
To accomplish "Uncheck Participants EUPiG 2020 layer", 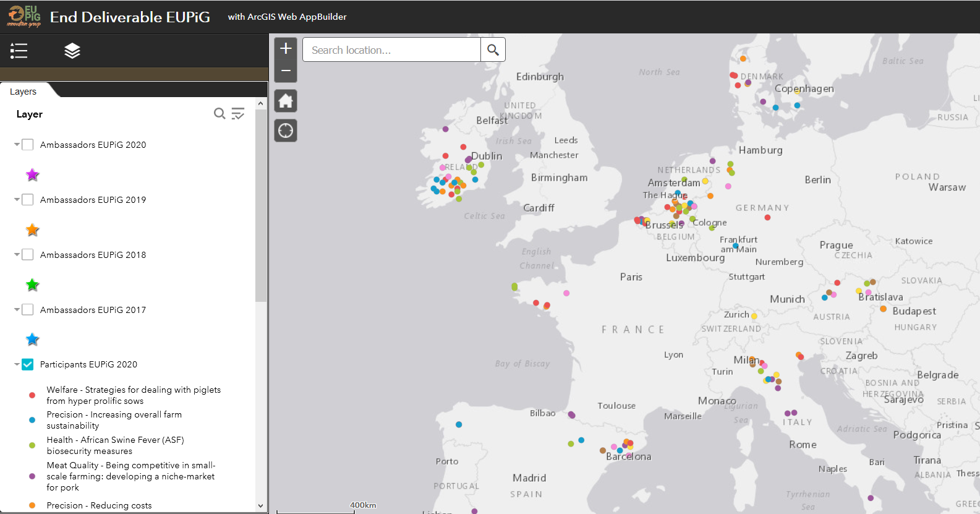I will point(28,364).
